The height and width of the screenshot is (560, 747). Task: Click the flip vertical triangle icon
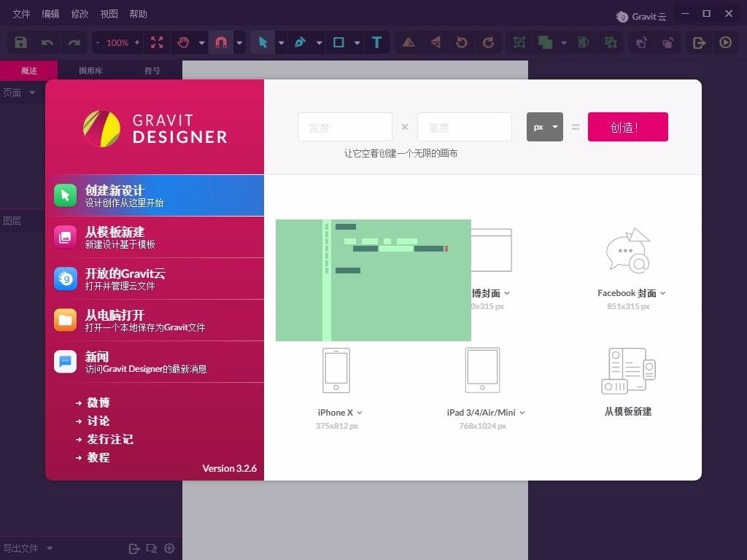pos(436,42)
